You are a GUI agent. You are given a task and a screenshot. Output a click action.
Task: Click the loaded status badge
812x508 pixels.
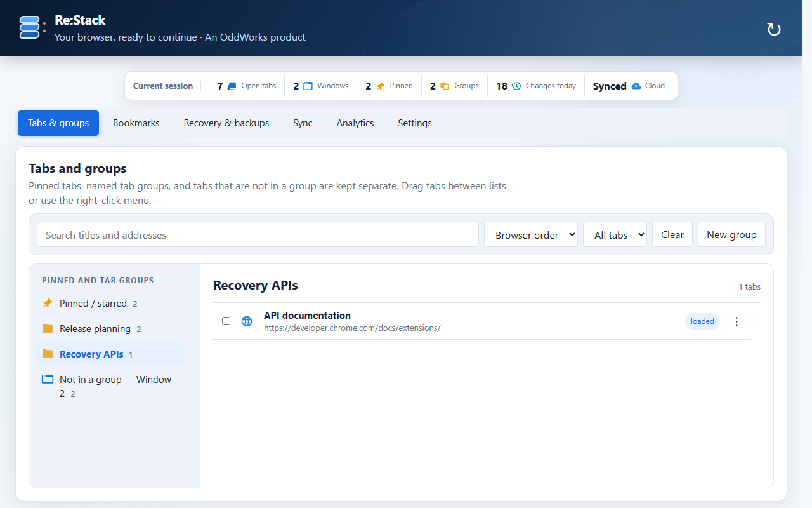coord(702,321)
